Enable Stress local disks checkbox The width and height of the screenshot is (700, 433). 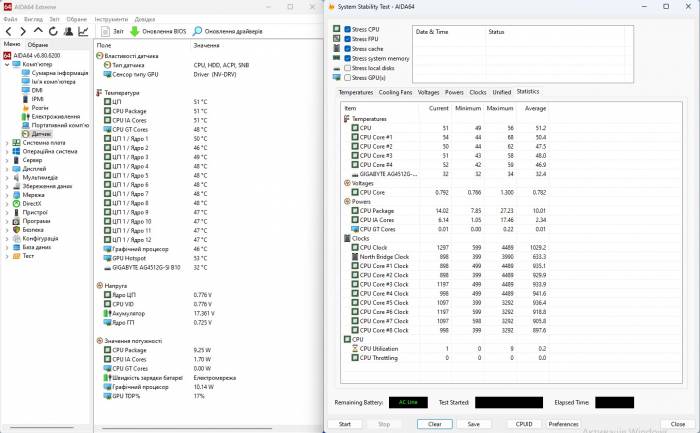347,68
